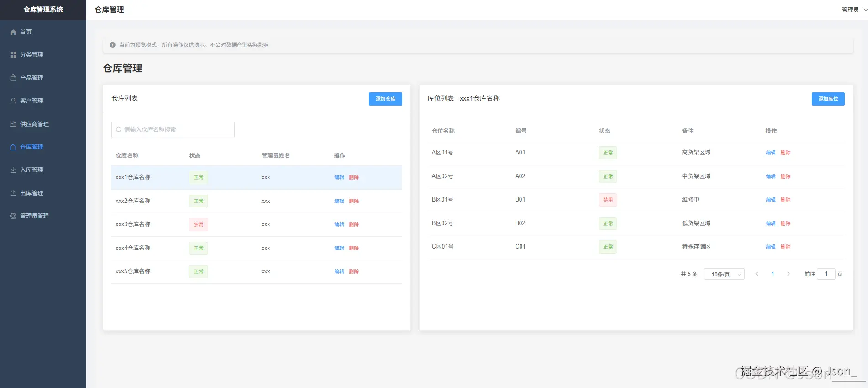The image size is (868, 388).
Task: Click the product bag icon
Action: click(x=13, y=78)
